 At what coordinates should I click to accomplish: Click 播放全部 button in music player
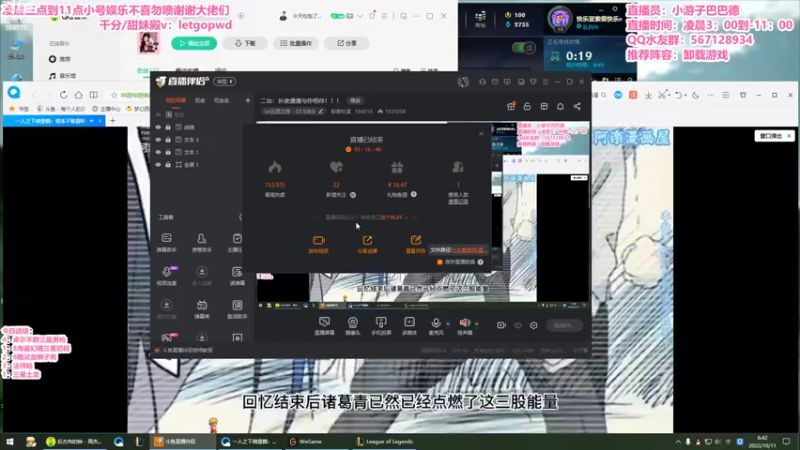(x=194, y=43)
